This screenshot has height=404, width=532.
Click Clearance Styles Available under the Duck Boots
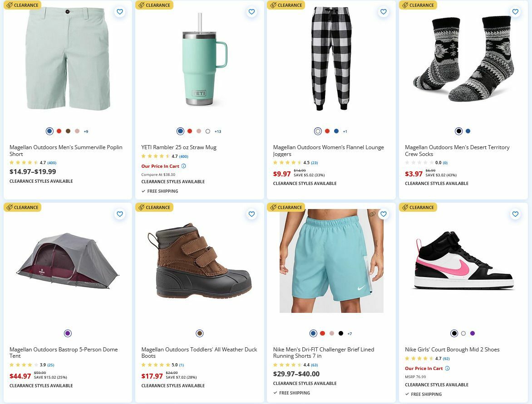point(172,385)
